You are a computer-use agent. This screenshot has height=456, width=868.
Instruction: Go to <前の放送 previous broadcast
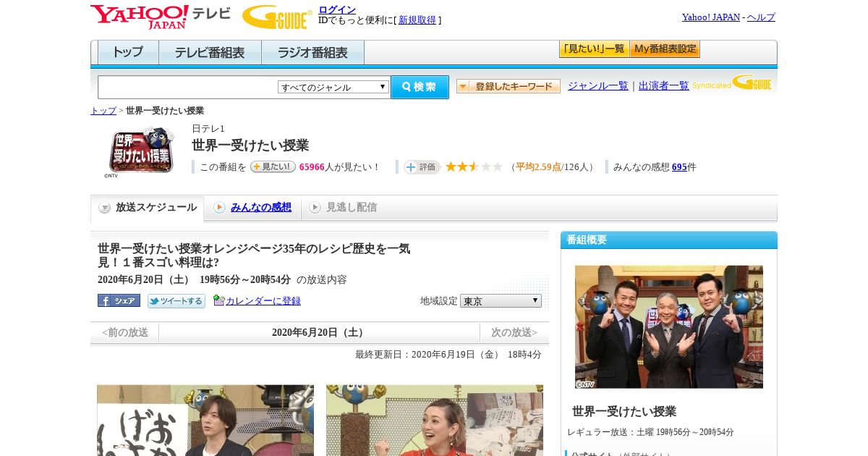click(125, 333)
